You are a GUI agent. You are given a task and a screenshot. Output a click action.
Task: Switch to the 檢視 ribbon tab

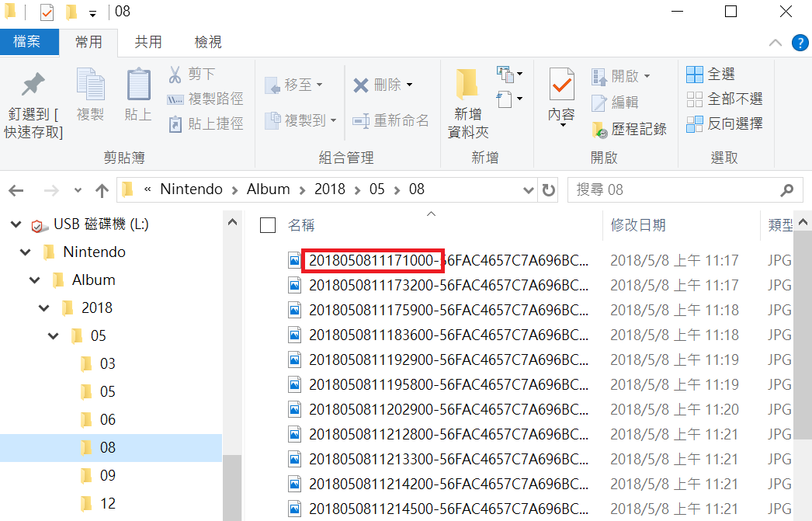tap(206, 43)
